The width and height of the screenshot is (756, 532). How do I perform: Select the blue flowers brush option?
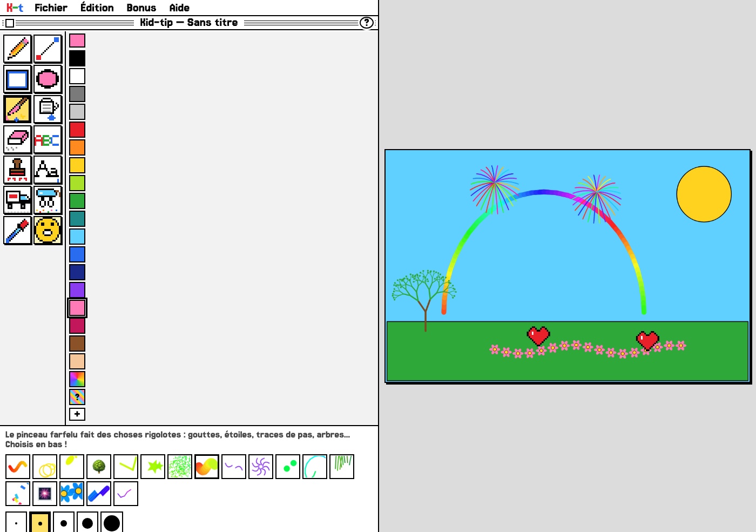pyautogui.click(x=72, y=494)
